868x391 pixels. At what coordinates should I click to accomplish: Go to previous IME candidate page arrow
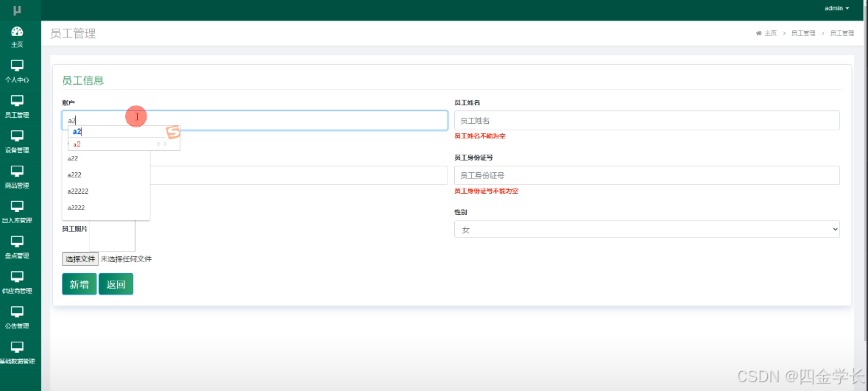pyautogui.click(x=158, y=144)
